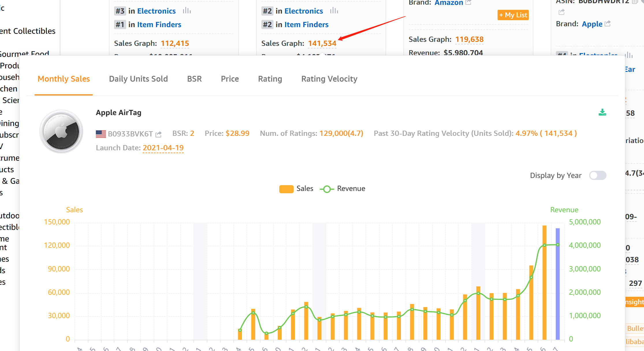The height and width of the screenshot is (351, 644).
Task: Select the Rating Velocity tab
Action: pyautogui.click(x=329, y=79)
